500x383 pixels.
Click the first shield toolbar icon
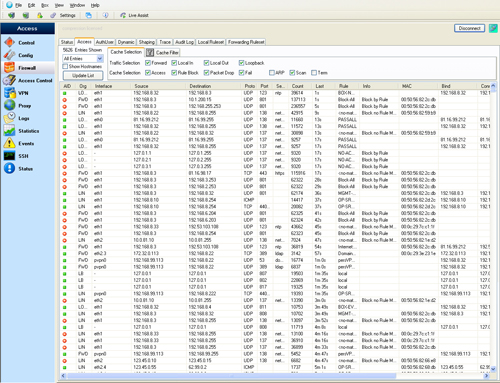[12, 15]
